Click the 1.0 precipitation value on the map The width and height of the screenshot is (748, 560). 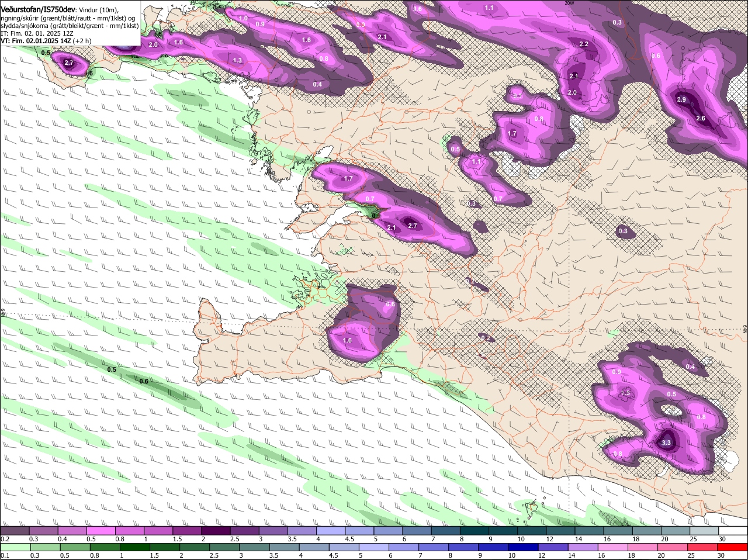(244, 19)
